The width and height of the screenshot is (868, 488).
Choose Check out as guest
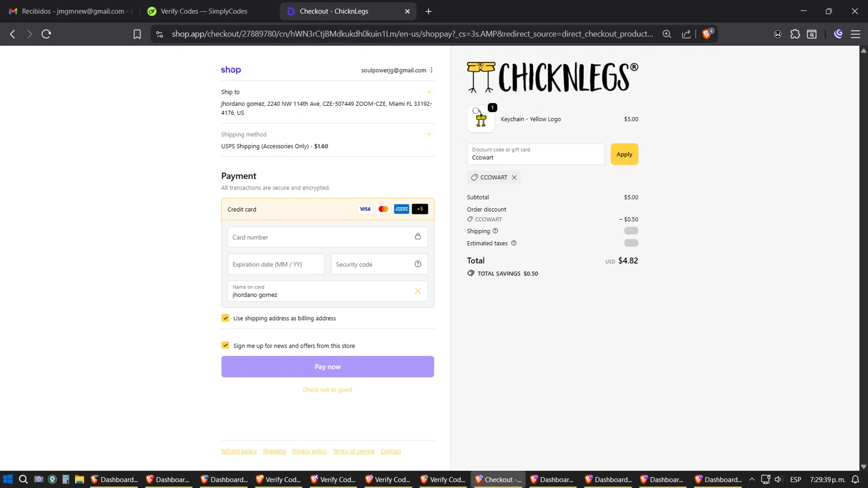coord(328,390)
